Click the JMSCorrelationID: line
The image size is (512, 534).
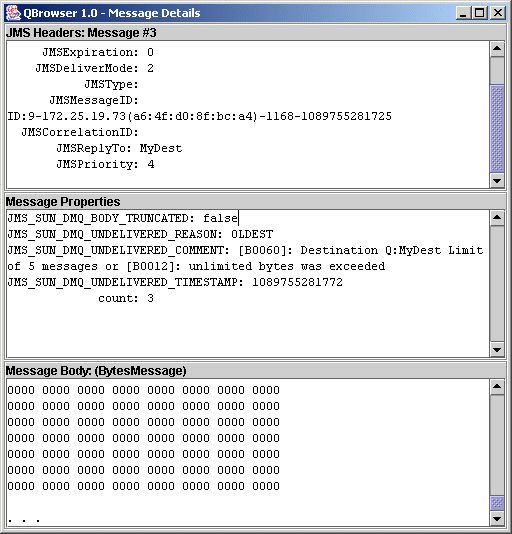(80, 132)
